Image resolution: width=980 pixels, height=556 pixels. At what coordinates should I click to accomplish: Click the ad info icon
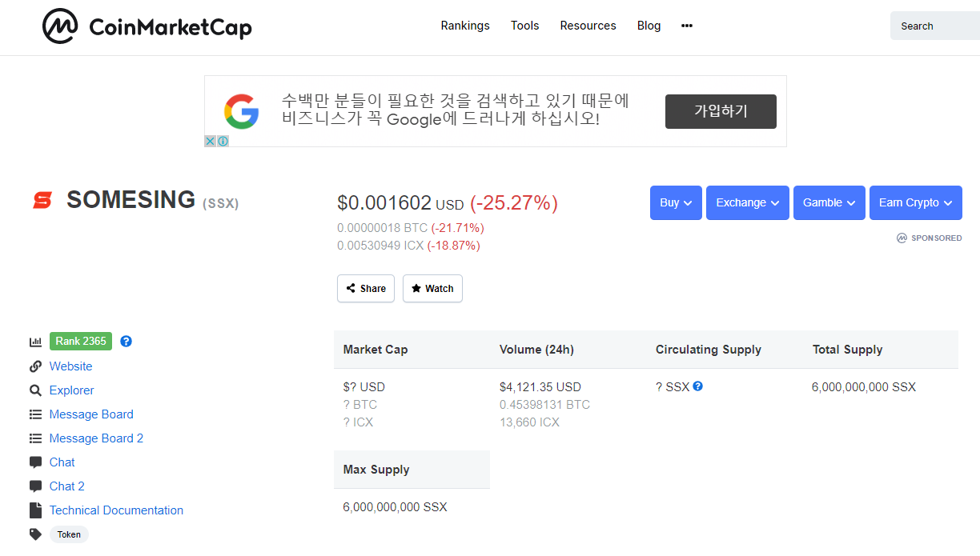click(223, 141)
